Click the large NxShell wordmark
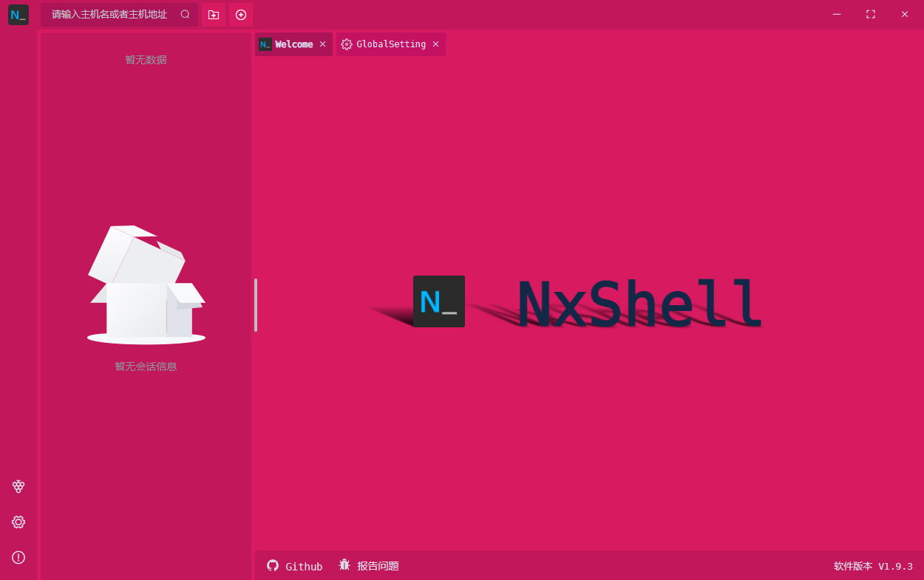This screenshot has width=924, height=580. [639, 304]
